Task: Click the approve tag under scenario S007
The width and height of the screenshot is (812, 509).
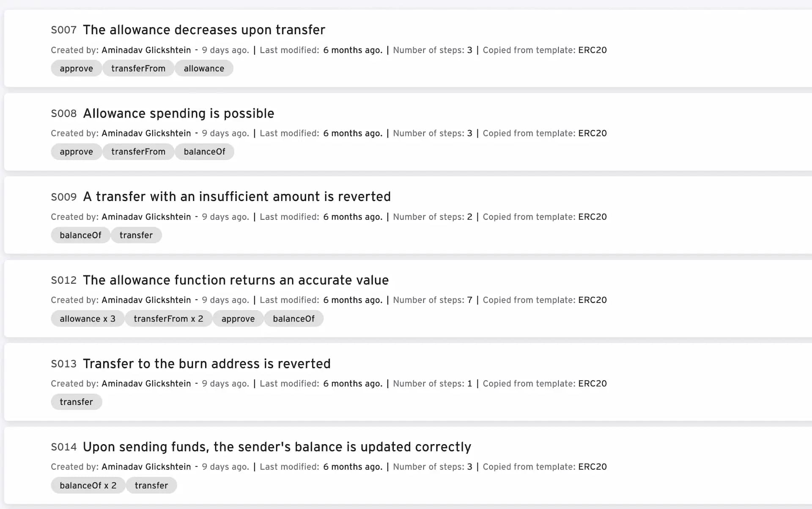Action: pos(76,69)
